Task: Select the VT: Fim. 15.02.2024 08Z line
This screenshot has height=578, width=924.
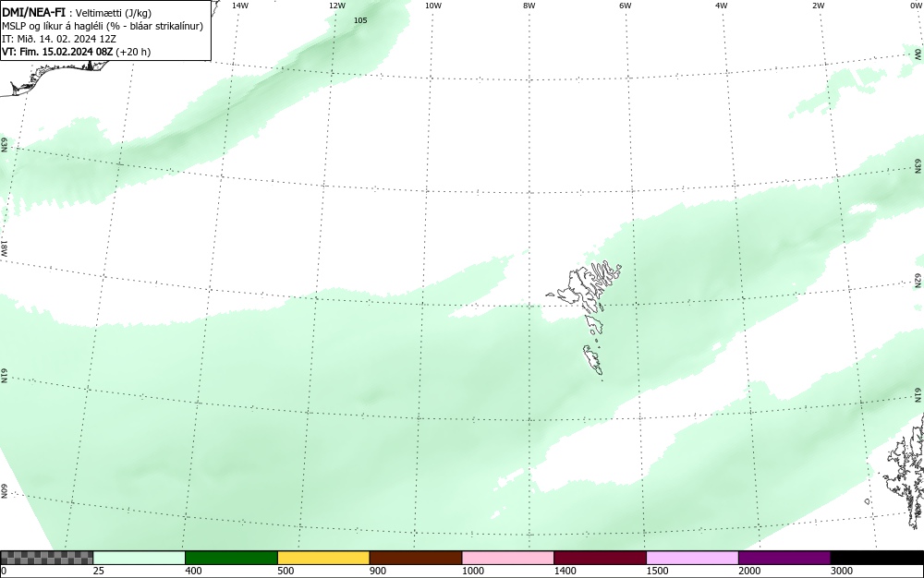Action: (76, 52)
